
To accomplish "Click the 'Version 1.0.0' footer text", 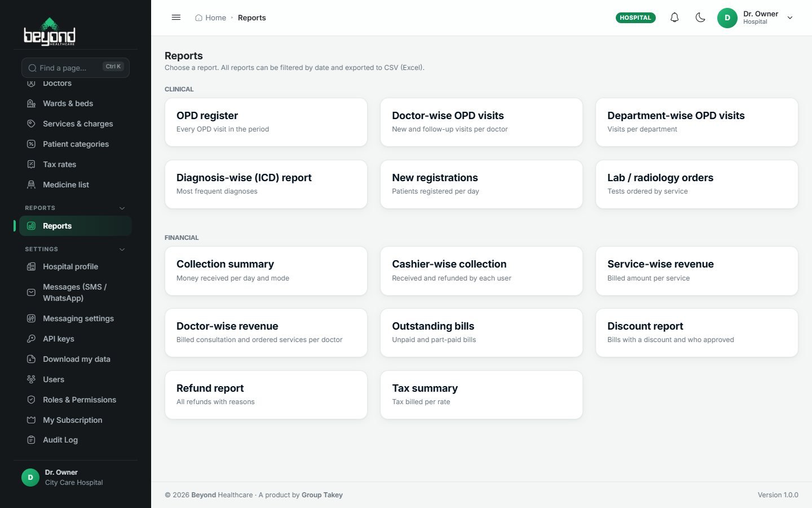I will click(x=778, y=495).
